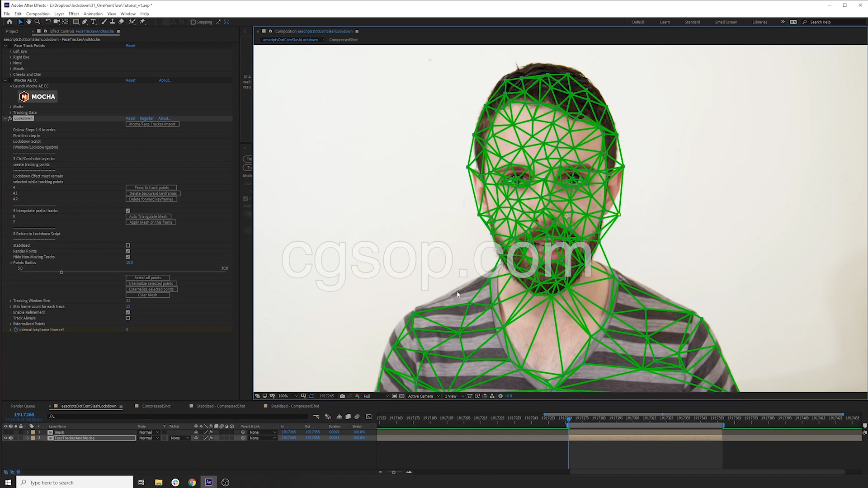Select the Zoom tool in toolbar
This screenshot has height=488, width=868.
pyautogui.click(x=38, y=22)
